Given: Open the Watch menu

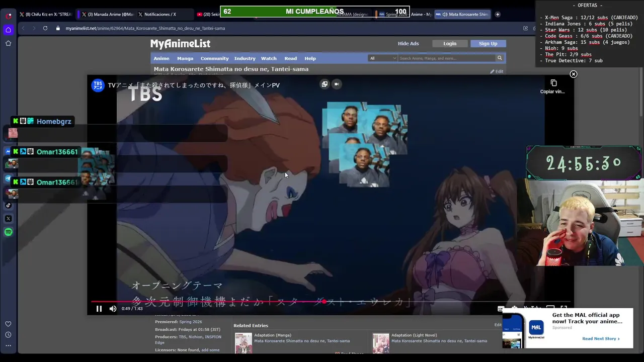Looking at the screenshot, I should [x=269, y=58].
